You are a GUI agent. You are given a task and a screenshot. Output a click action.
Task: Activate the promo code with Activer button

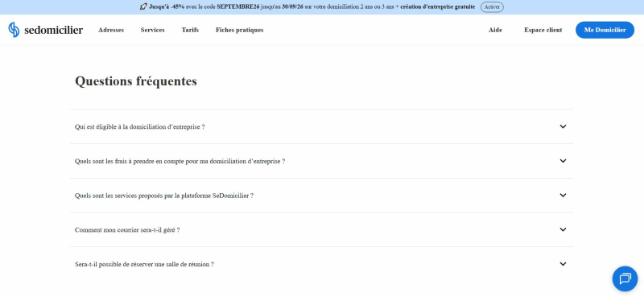(x=492, y=7)
